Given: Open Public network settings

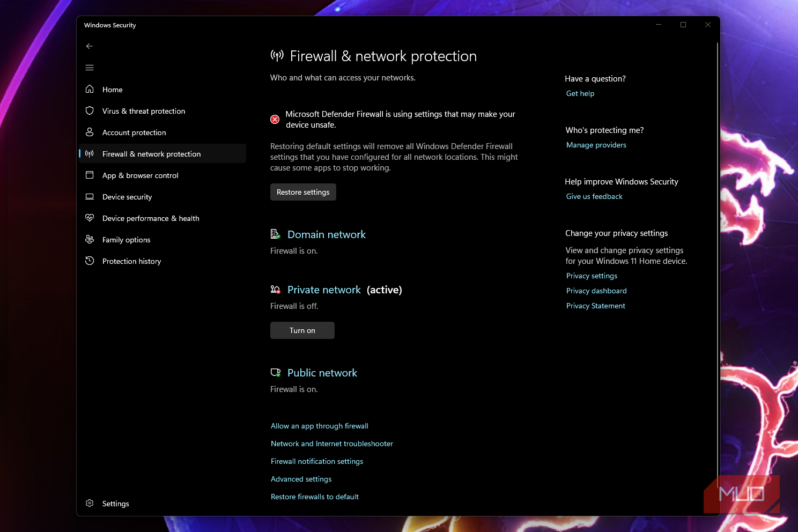Looking at the screenshot, I should click(322, 373).
